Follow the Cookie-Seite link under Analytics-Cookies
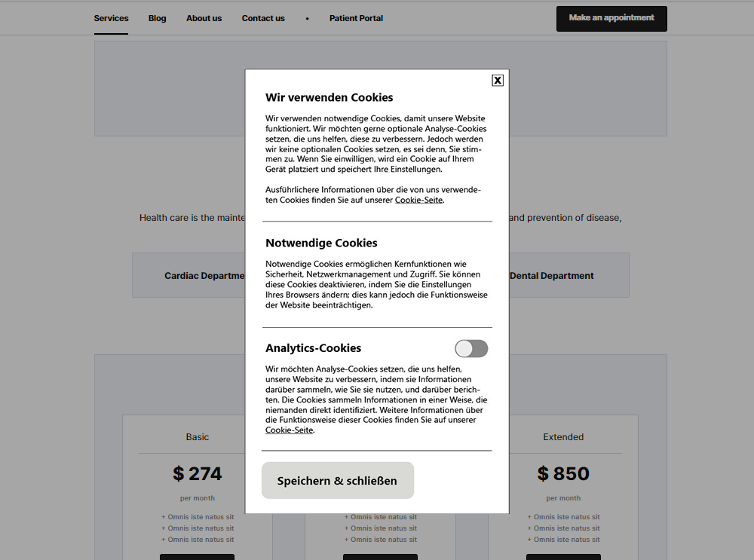The image size is (754, 560). coord(289,430)
